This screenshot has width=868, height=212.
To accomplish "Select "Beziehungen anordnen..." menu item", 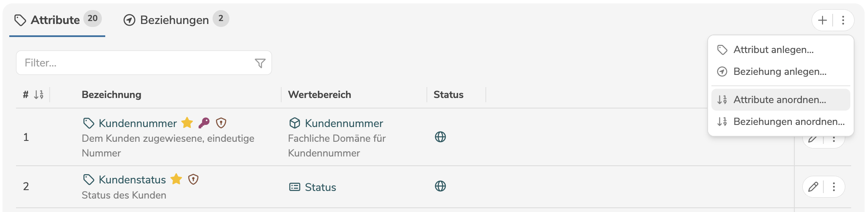I will tap(789, 122).
